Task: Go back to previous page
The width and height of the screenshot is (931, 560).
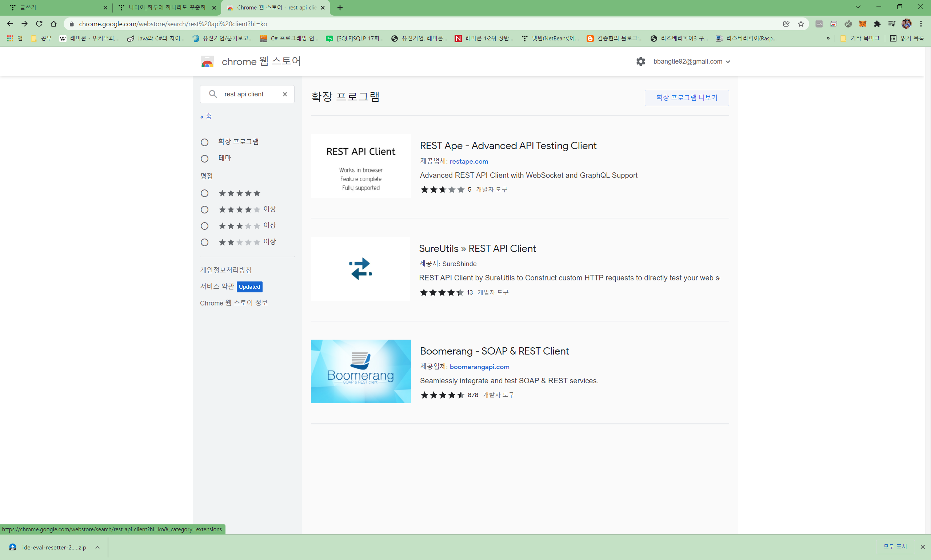Action: (10, 24)
